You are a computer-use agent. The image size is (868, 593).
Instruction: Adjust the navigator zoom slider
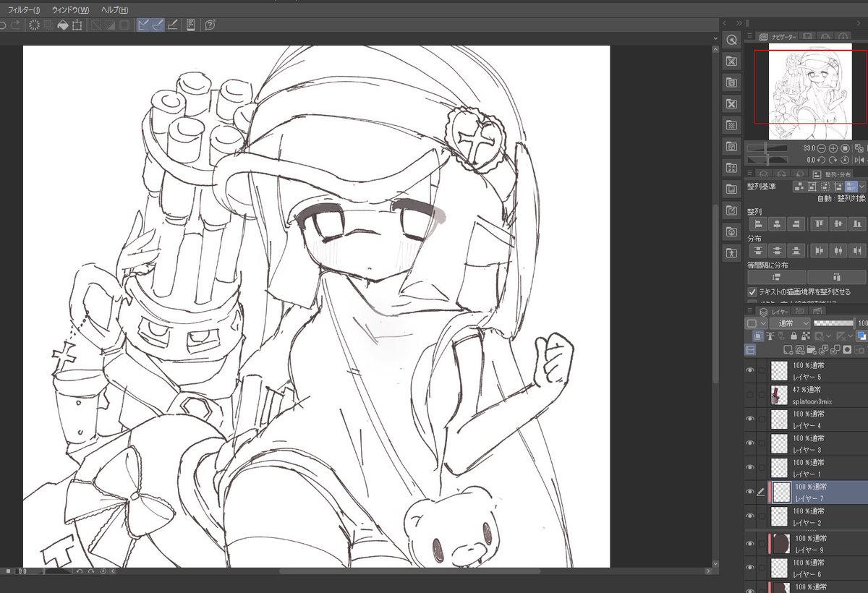[767, 148]
